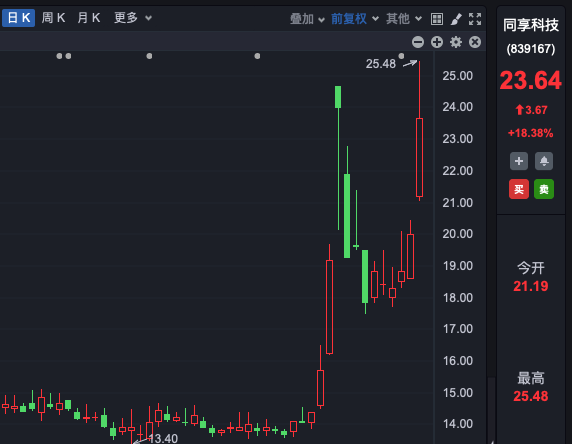
Task: Open the grid layout icon
Action: (x=437, y=19)
